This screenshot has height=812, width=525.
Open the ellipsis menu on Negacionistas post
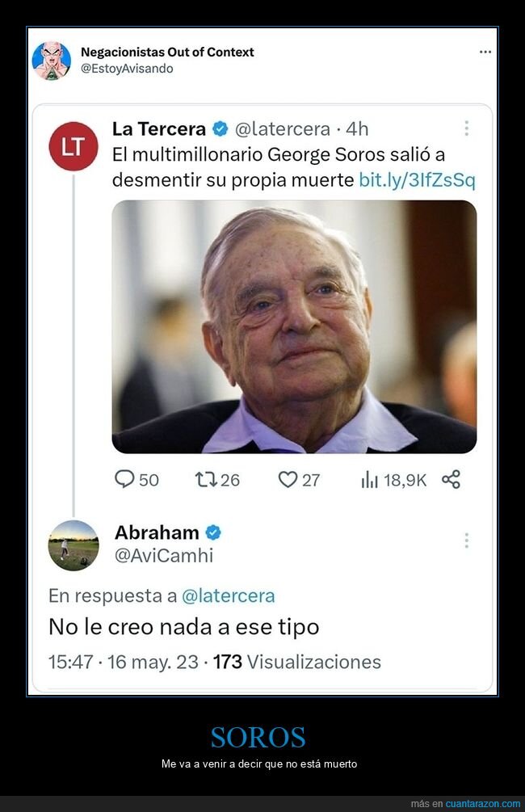tap(485, 51)
